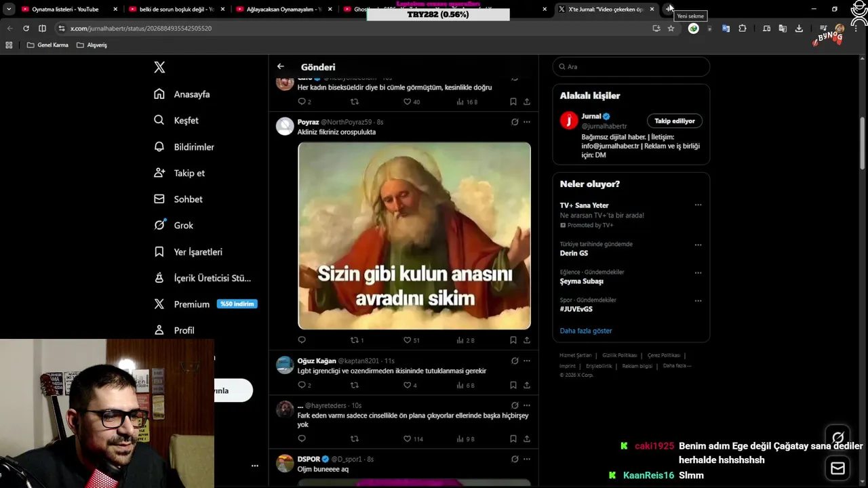
Task: Open Premium with %50 indirim badge
Action: 205,304
